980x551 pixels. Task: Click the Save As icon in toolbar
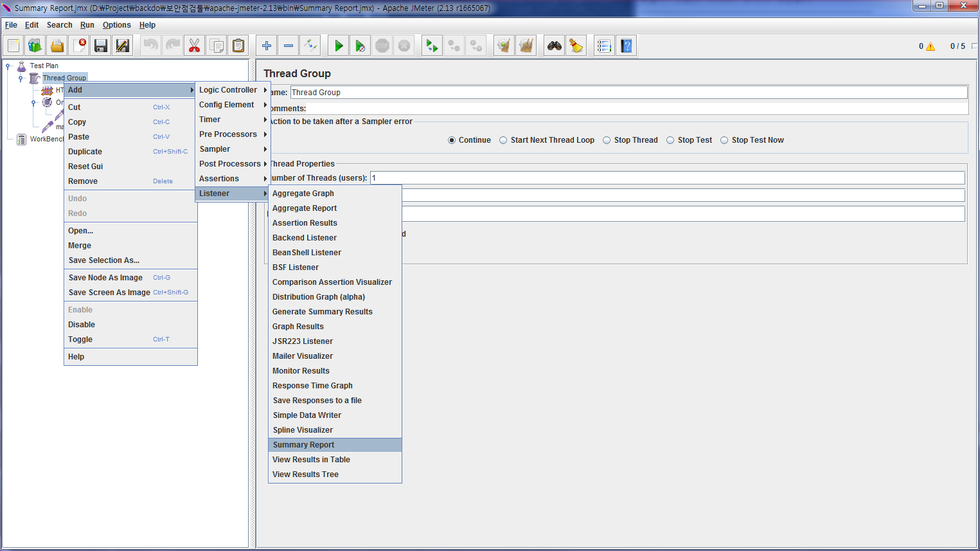(123, 46)
